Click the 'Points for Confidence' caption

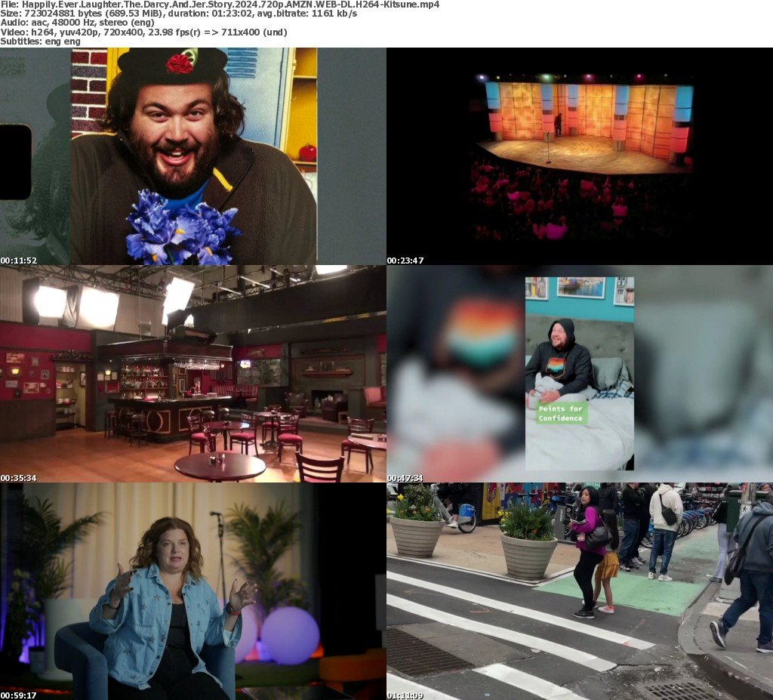click(561, 413)
